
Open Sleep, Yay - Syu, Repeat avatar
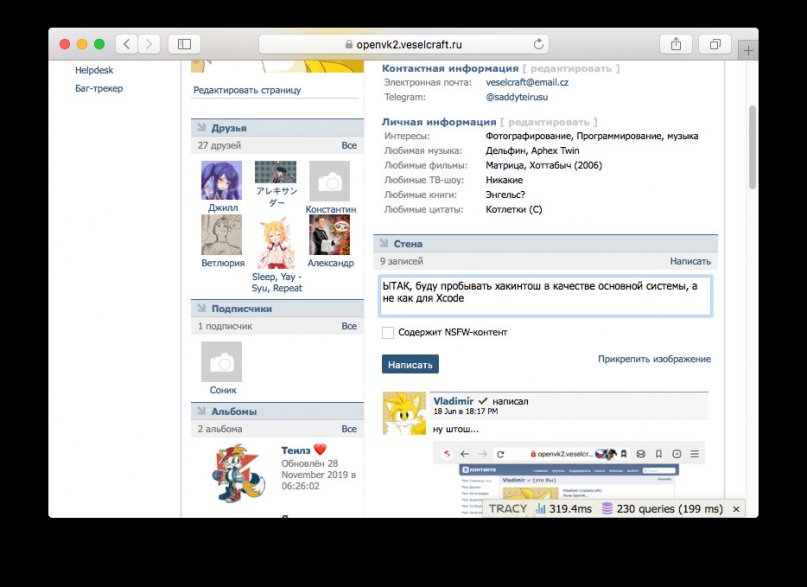[x=275, y=242]
